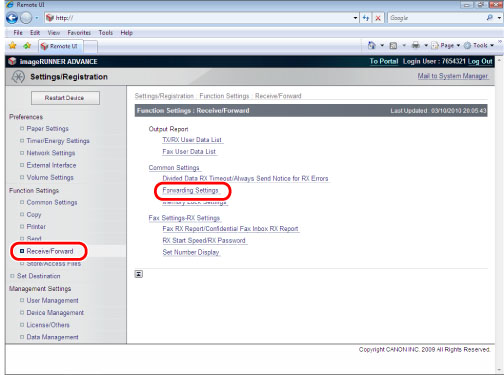
Task: Click the browser Back arrow button
Action: click(12, 18)
